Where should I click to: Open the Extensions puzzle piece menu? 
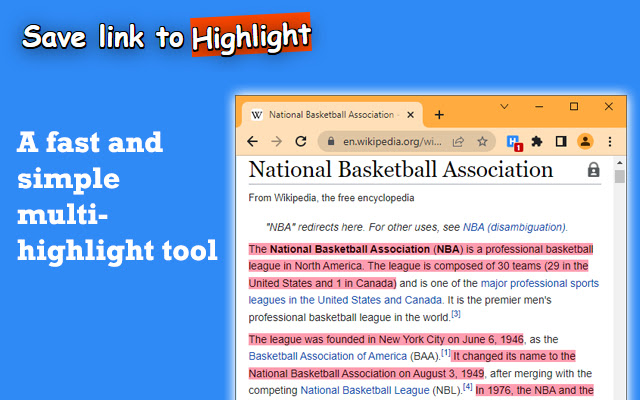pos(537,142)
